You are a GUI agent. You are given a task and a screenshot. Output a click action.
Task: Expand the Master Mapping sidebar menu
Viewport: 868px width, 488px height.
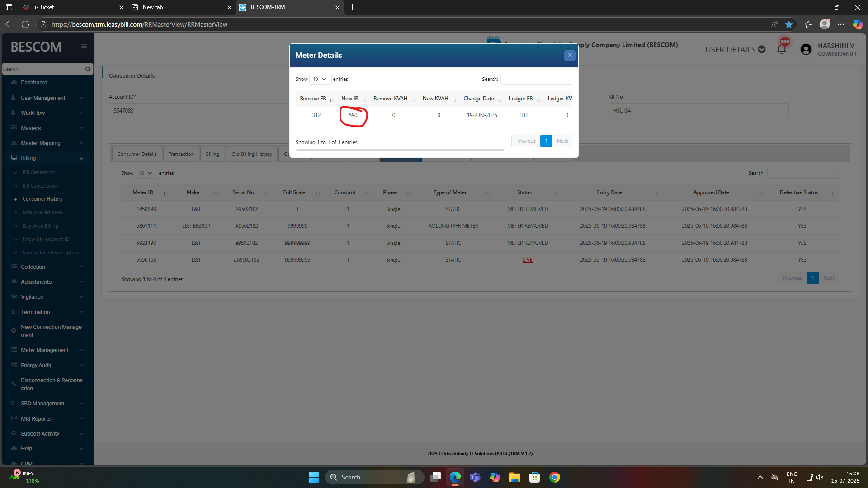coord(47,143)
